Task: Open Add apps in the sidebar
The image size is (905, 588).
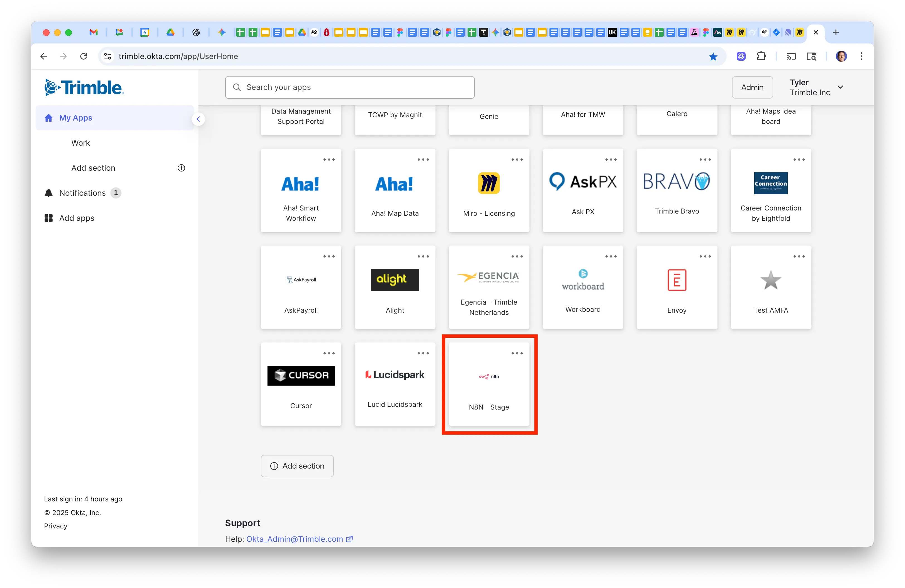Action: (x=70, y=218)
